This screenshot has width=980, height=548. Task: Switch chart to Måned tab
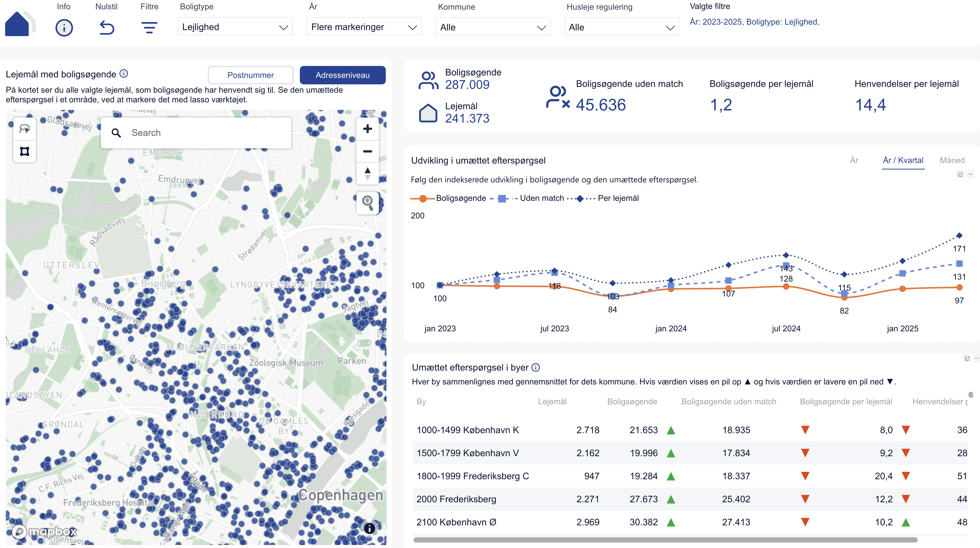tap(952, 160)
